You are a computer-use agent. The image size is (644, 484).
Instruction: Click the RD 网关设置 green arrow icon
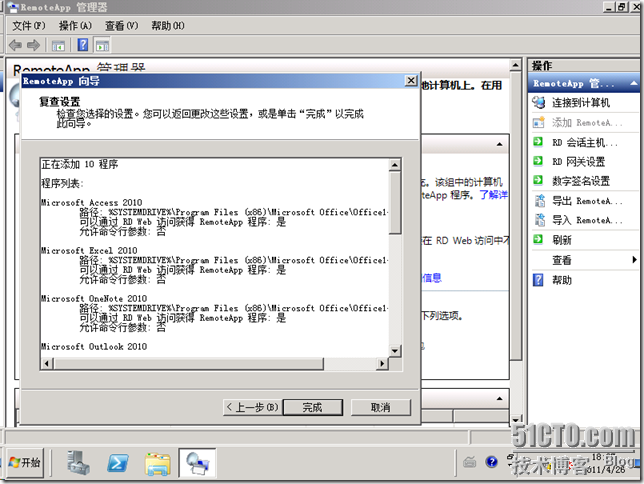point(538,161)
